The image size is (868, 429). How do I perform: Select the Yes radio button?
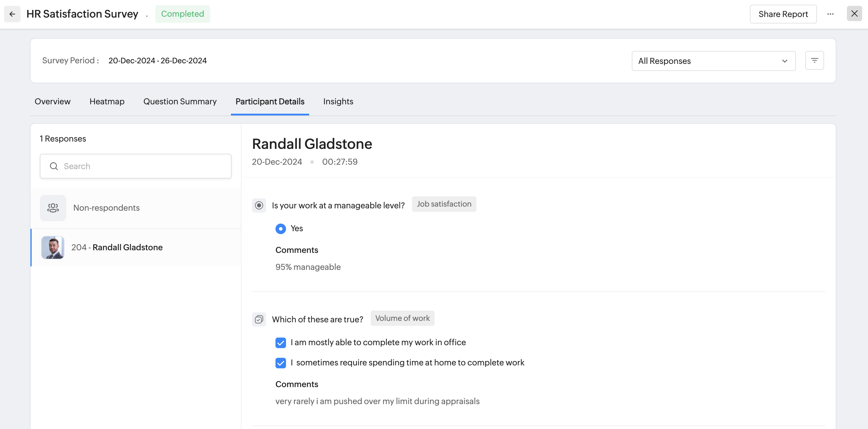pyautogui.click(x=280, y=229)
